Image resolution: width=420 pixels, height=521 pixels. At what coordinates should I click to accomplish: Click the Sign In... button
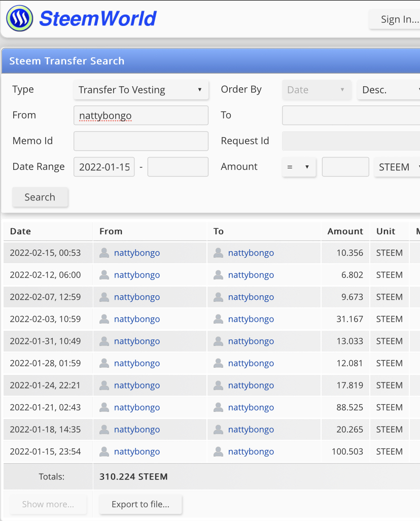[x=395, y=19]
